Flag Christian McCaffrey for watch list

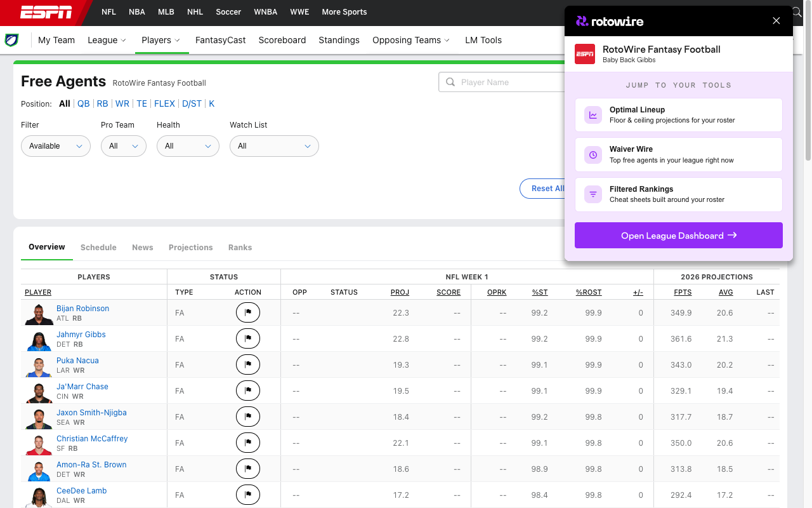(x=248, y=443)
